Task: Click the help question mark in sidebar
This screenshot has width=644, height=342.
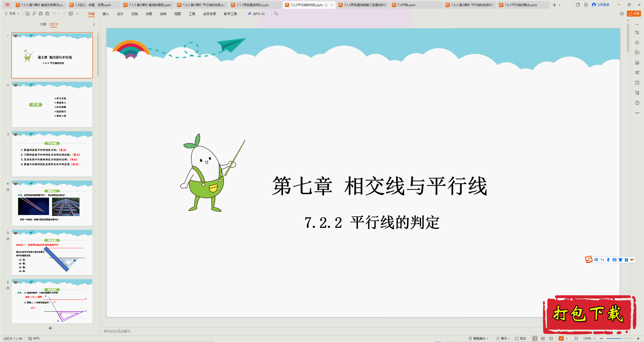Action: coord(637,103)
